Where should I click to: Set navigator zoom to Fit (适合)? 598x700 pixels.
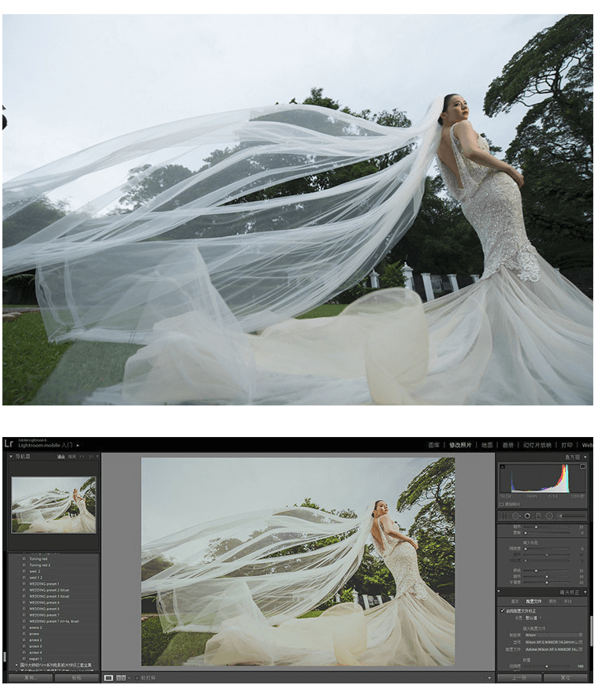[61, 457]
